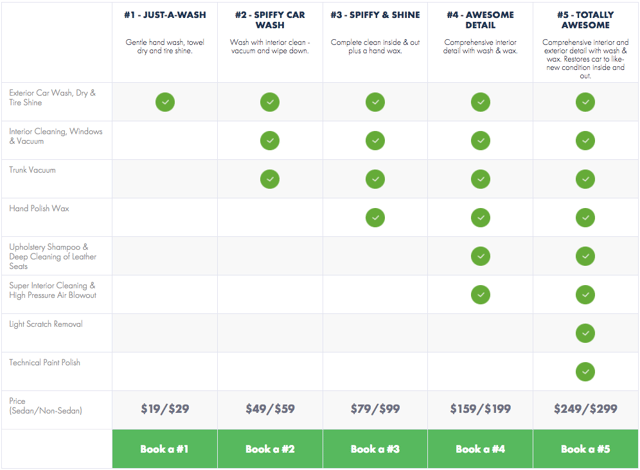
Task: Book a #5 Totally Awesome package
Action: 586,449
